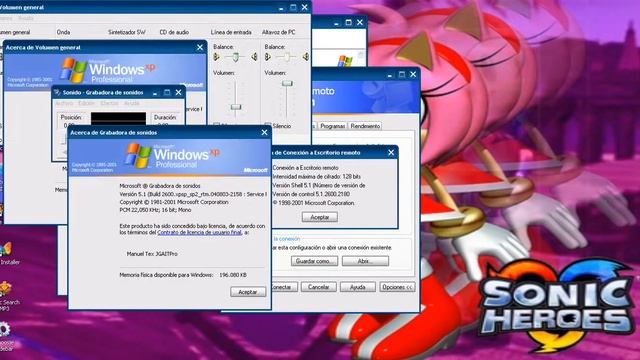Click the '196.080 KB' memory value
This screenshot has height=360, width=640.
tap(233, 275)
